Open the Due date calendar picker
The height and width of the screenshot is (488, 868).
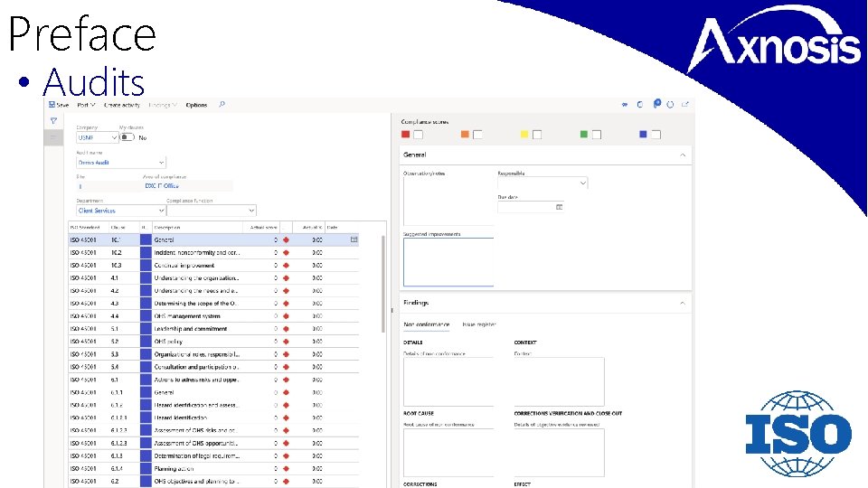[559, 207]
